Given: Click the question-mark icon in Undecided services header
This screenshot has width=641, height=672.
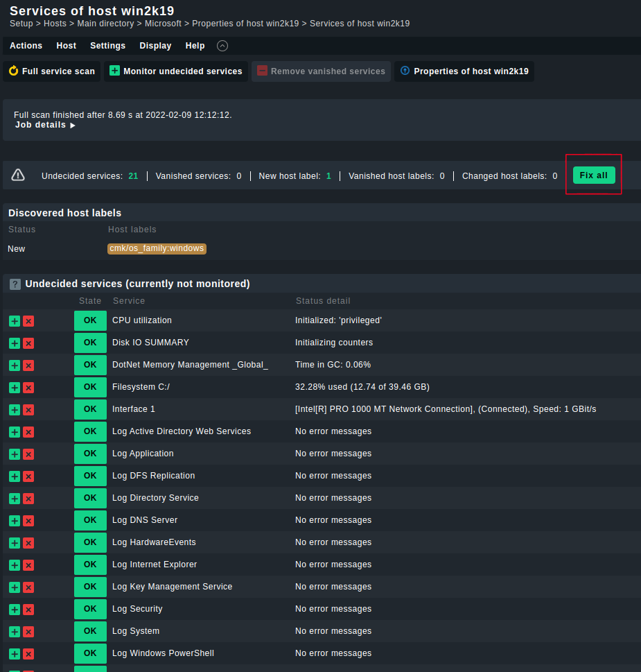Looking at the screenshot, I should (x=15, y=284).
